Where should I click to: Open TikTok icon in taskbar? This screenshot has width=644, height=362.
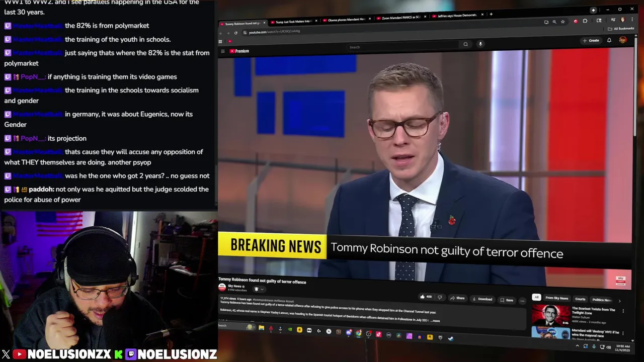point(378,334)
